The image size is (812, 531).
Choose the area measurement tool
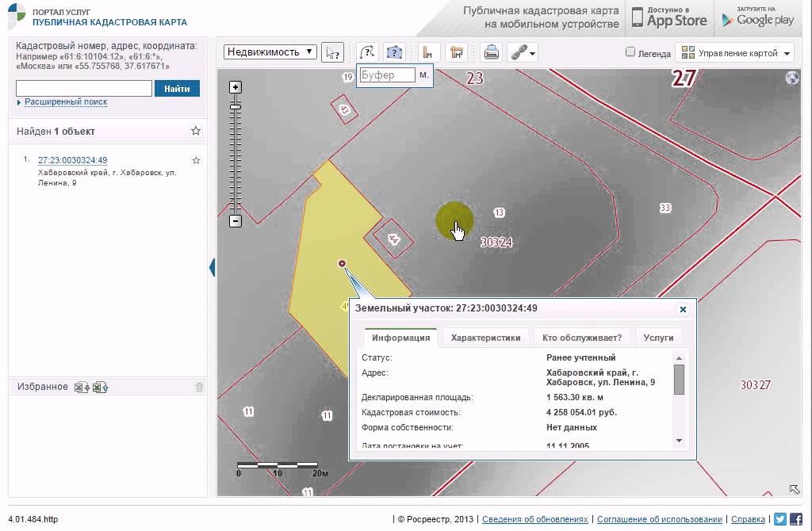point(456,52)
